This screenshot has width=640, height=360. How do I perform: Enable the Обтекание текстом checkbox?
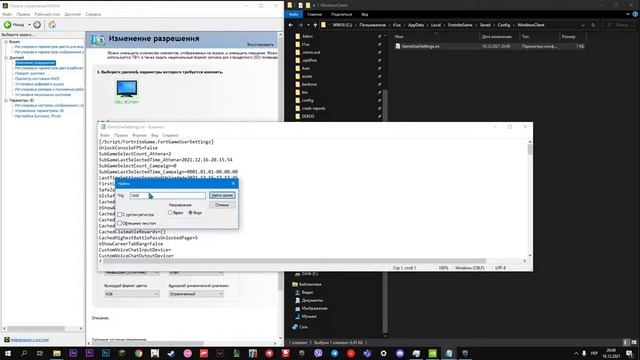(x=120, y=223)
